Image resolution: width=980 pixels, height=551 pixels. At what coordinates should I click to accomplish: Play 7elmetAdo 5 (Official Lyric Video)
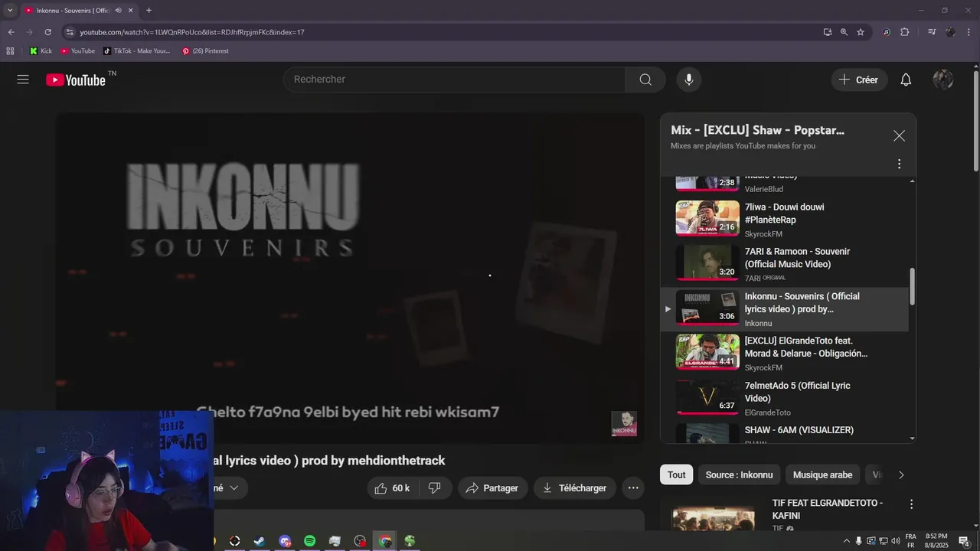(784, 398)
